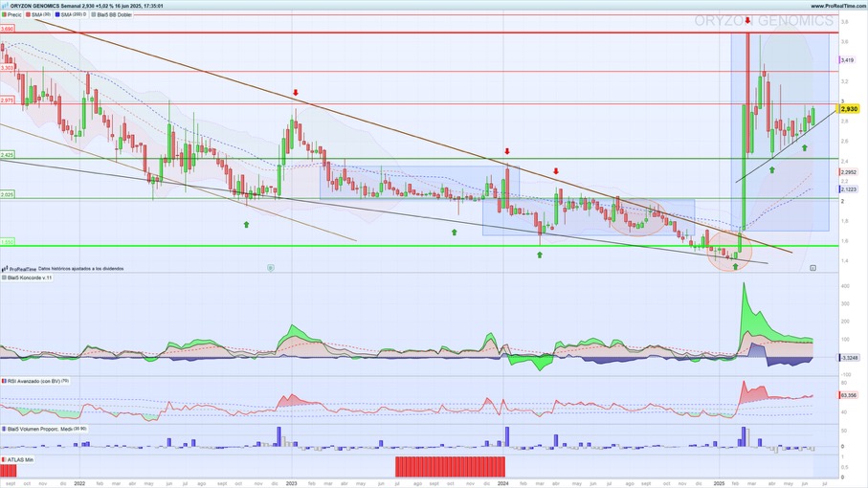Image resolution: width=868 pixels, height=488 pixels.
Task: Click the 400 tick on Koncorde axis
Action: pos(845,286)
